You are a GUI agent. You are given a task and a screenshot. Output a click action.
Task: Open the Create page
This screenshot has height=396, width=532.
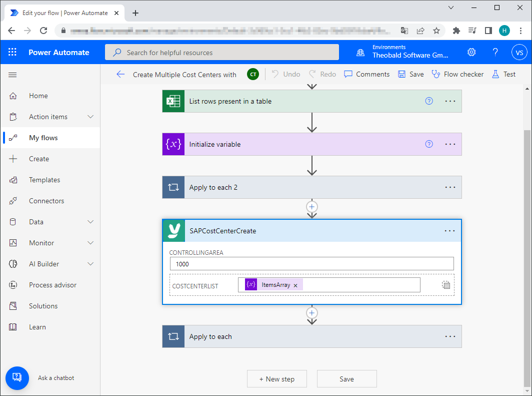pos(39,159)
